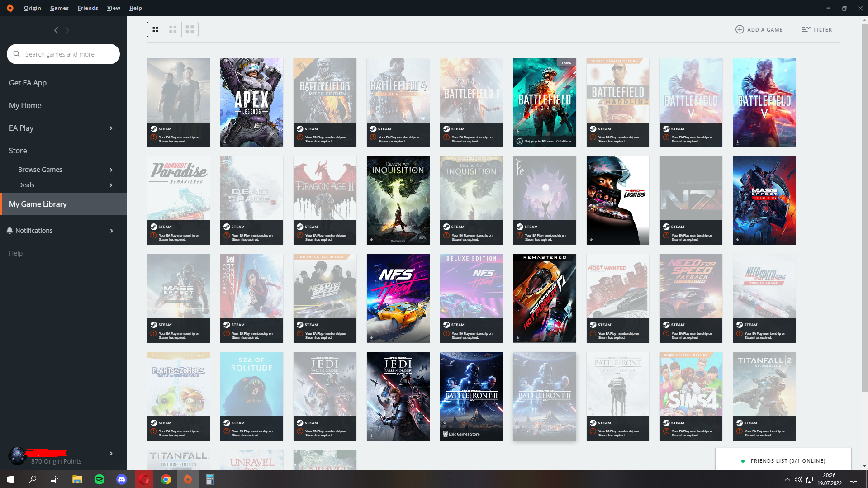Expand the user profile menu chevron
Screen dimensions: 868x488
click(x=111, y=453)
